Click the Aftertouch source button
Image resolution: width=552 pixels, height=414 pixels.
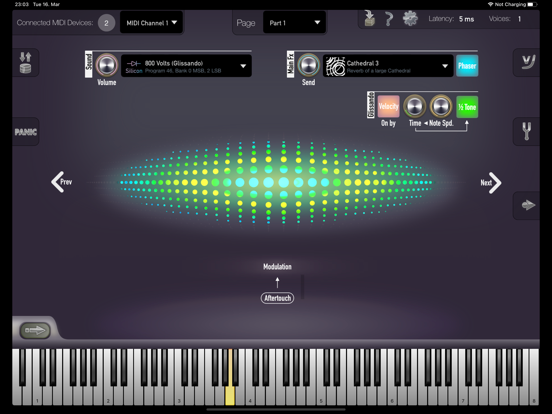tap(277, 298)
